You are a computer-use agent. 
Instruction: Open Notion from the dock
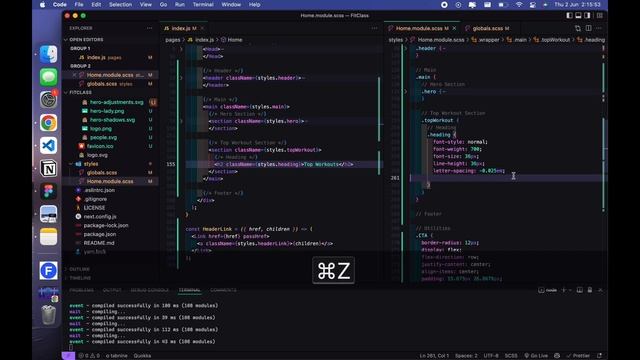(49, 168)
